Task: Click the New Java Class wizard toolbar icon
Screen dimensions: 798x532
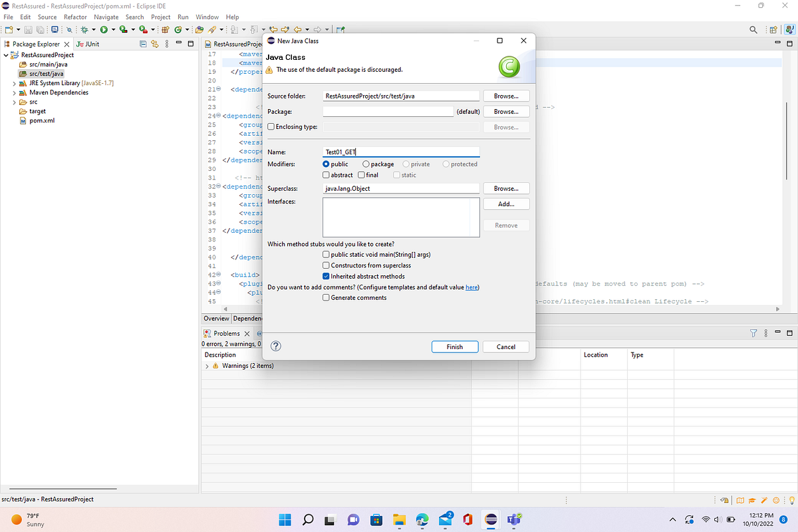Action: coord(178,30)
